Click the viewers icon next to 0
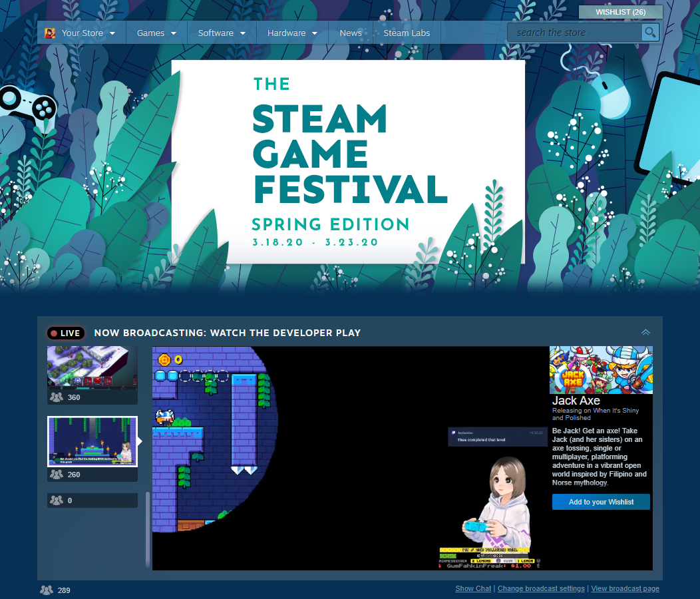Image resolution: width=700 pixels, height=599 pixels. point(57,500)
